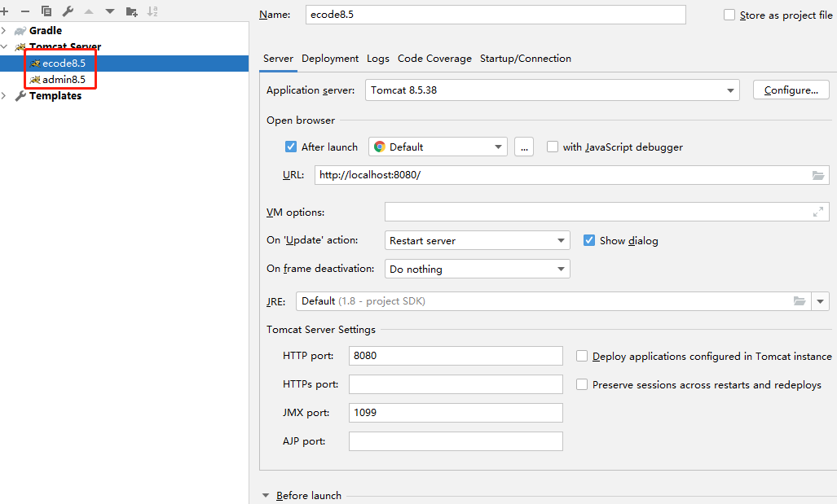837x504 pixels.
Task: Collapse the Tomcat Server tree node
Action: tap(4, 47)
